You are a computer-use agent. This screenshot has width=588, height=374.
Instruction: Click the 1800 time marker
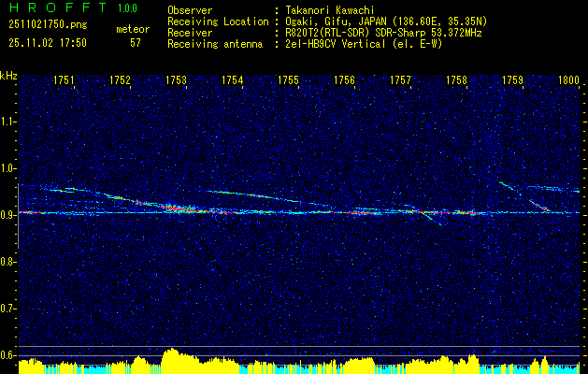[568, 79]
